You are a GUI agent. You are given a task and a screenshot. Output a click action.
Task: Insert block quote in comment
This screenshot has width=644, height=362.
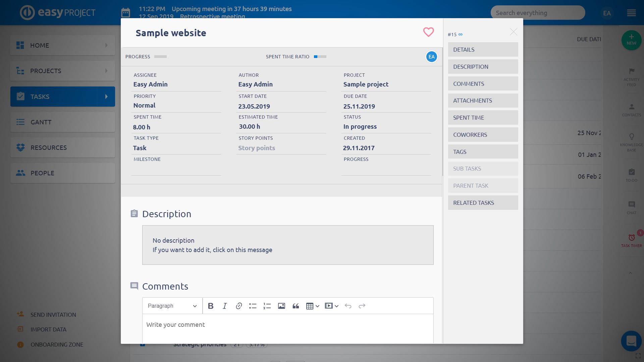point(296,306)
